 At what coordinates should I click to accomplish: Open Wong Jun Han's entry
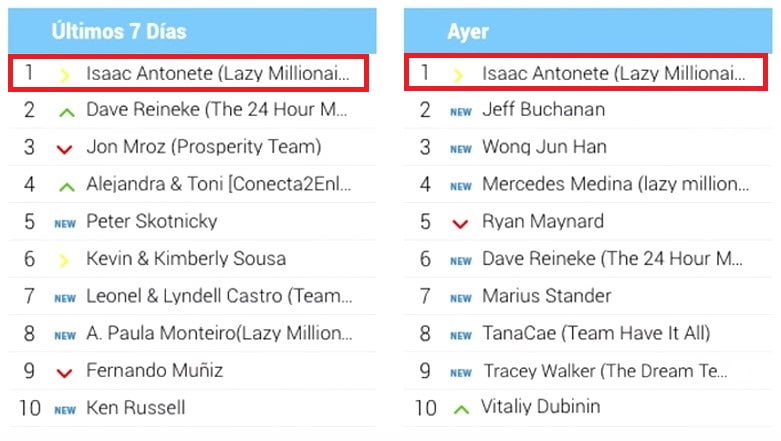tap(544, 147)
